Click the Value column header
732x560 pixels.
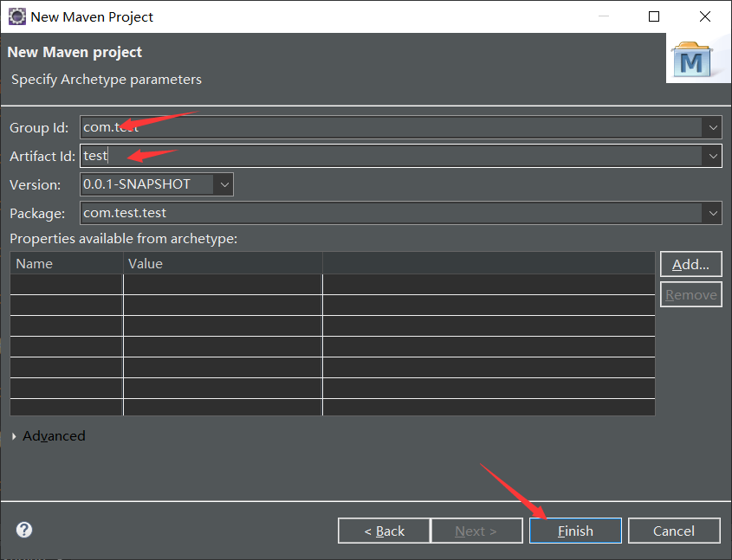[x=223, y=263]
